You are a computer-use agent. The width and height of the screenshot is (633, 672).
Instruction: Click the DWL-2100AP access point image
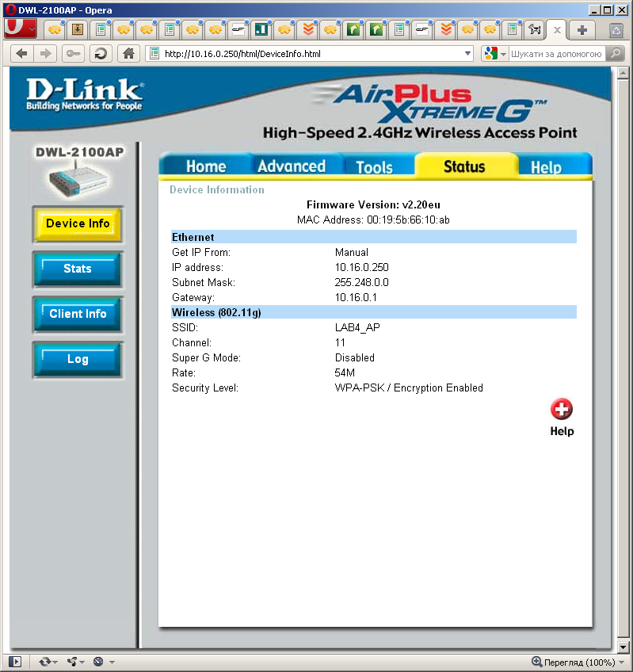(78, 180)
